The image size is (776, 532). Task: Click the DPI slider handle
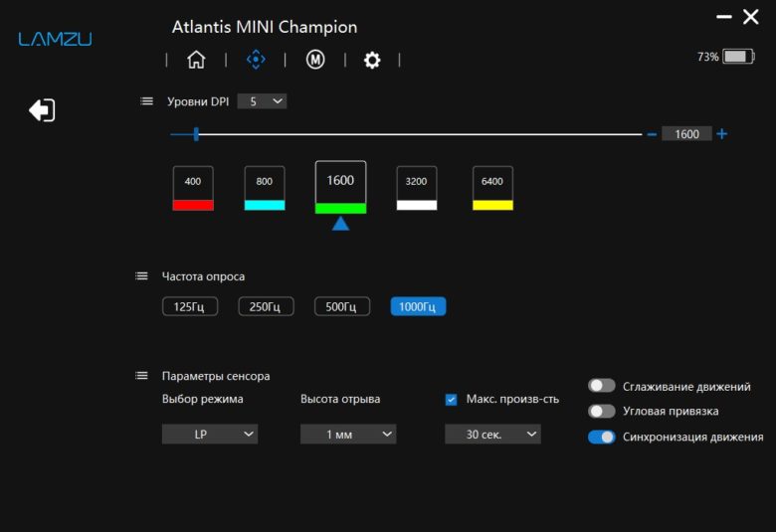click(x=196, y=134)
